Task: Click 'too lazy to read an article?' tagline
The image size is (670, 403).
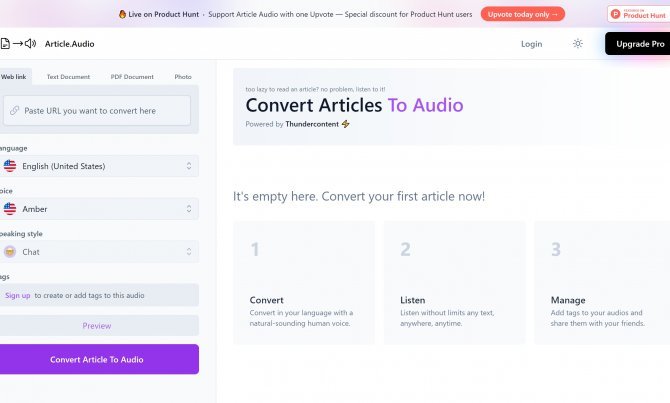Action: tap(315, 89)
